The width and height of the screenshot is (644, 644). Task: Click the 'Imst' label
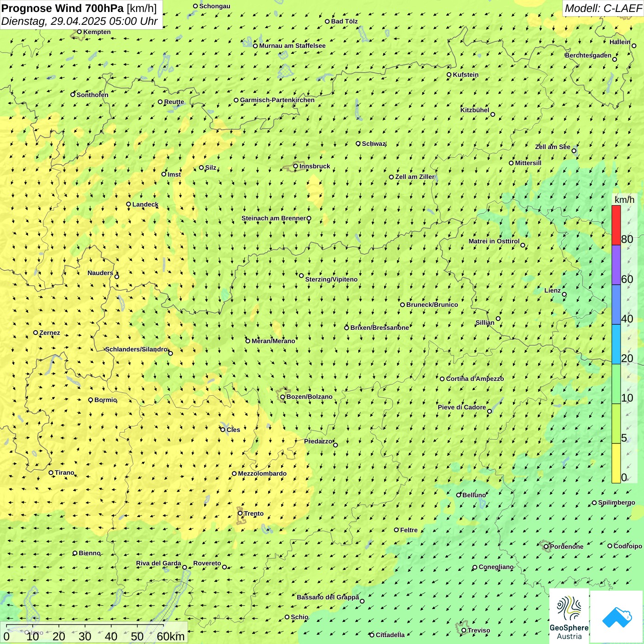click(174, 174)
